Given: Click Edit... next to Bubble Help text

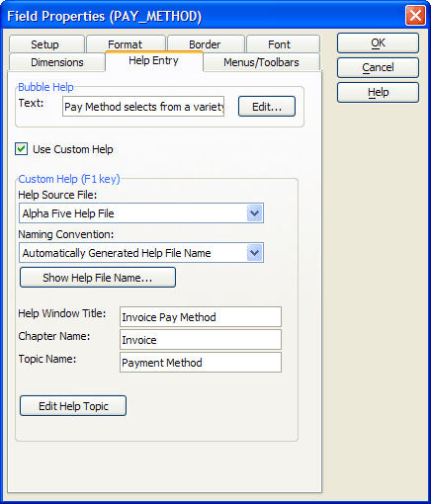Looking at the screenshot, I should coord(267,107).
